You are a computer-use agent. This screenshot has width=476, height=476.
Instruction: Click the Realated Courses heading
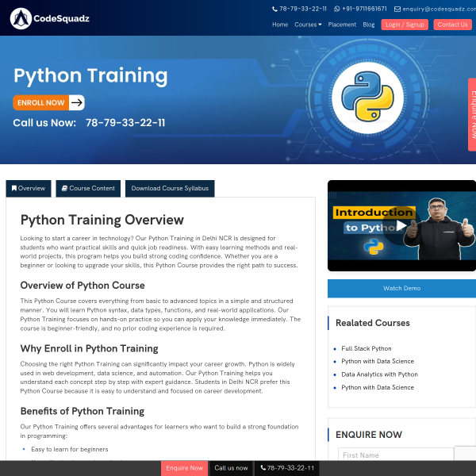coord(373,323)
